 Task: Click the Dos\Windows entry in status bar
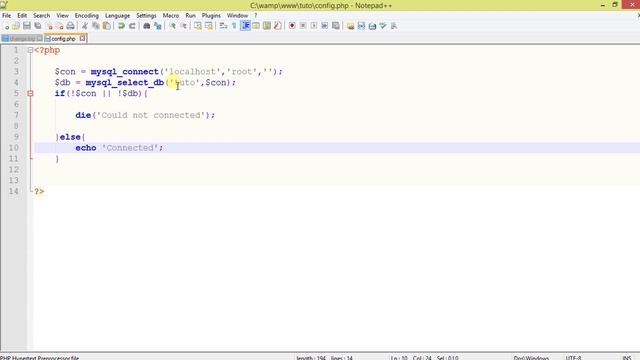click(x=531, y=358)
